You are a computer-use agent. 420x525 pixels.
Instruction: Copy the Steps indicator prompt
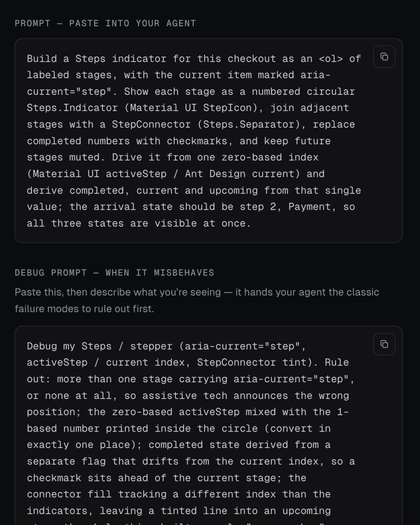click(x=384, y=57)
